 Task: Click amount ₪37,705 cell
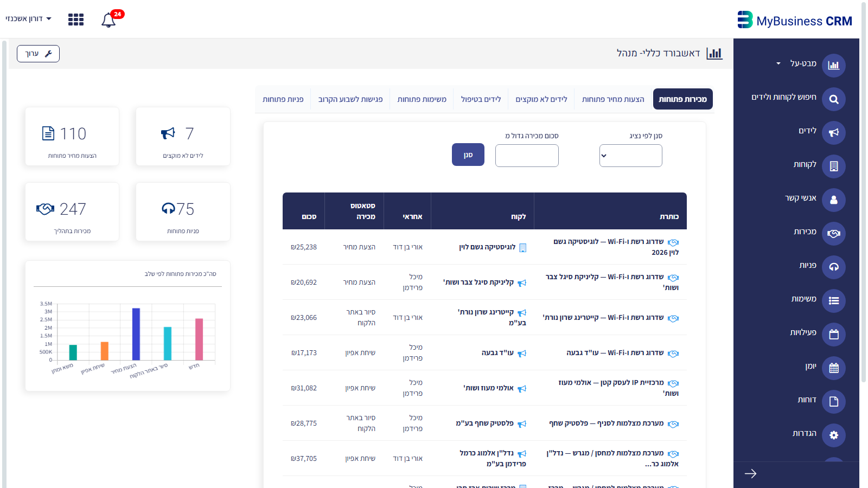point(304,458)
